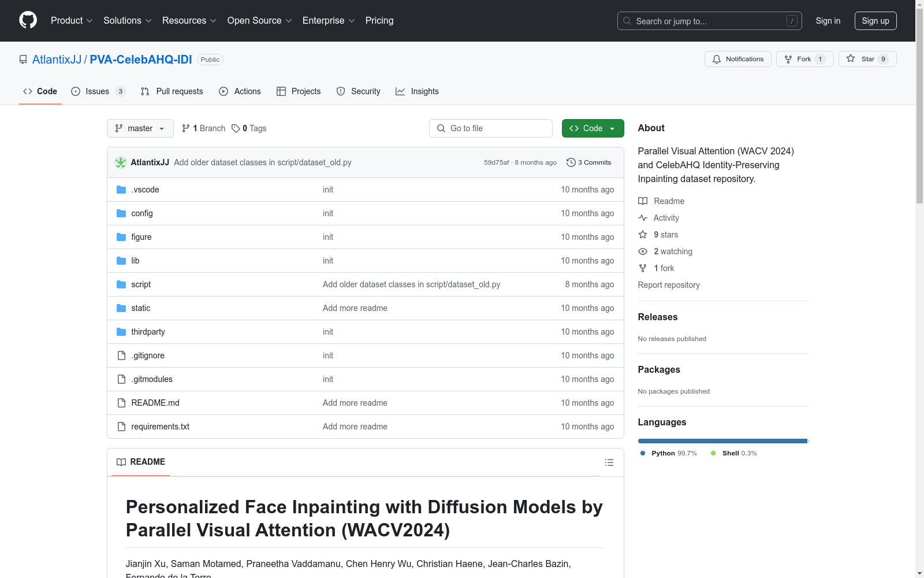This screenshot has height=578, width=924.
Task: Click the folder icon next to thirdparty
Action: (121, 332)
